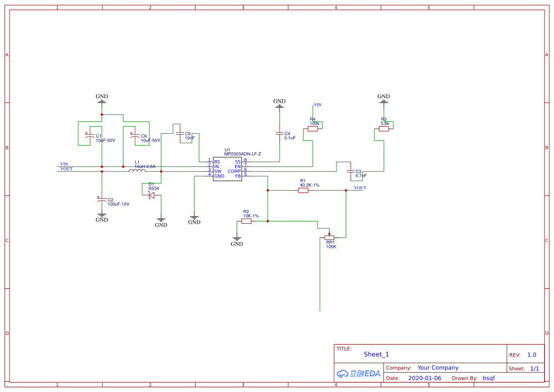554x392 pixels.
Task: Select the C4 0.1uF capacitor symbol
Action: pos(280,133)
